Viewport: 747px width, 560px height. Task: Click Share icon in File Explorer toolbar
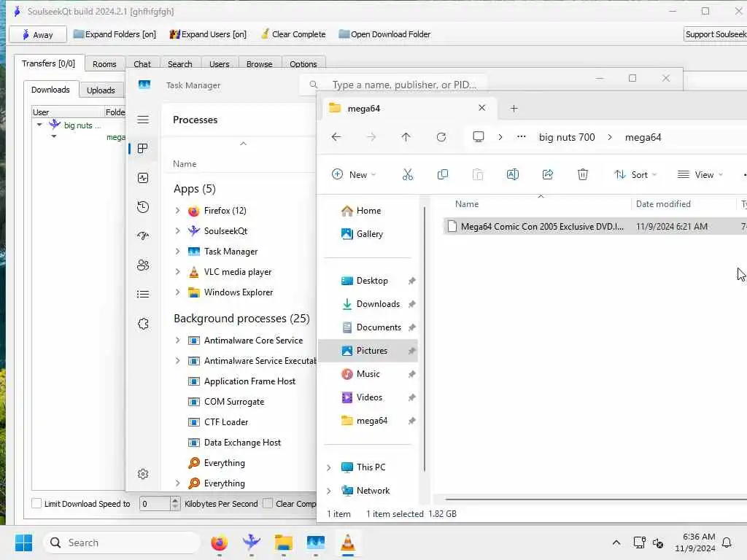coord(548,175)
